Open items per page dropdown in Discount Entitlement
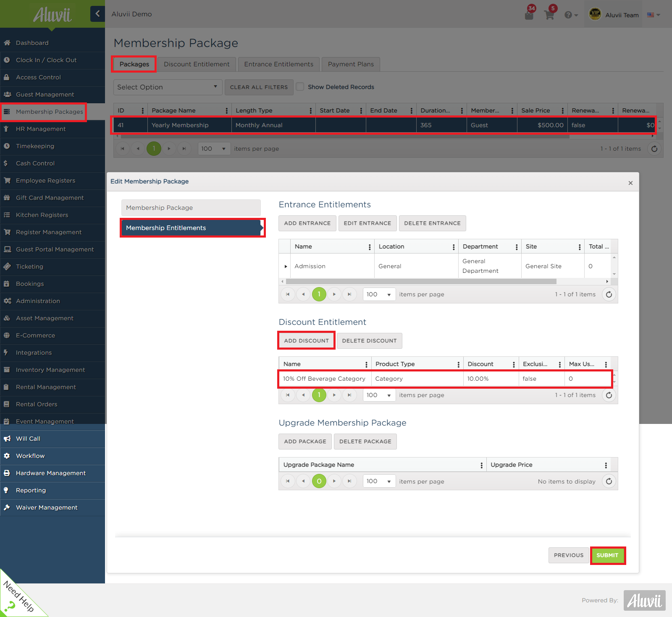Image resolution: width=672 pixels, height=617 pixels. [379, 395]
